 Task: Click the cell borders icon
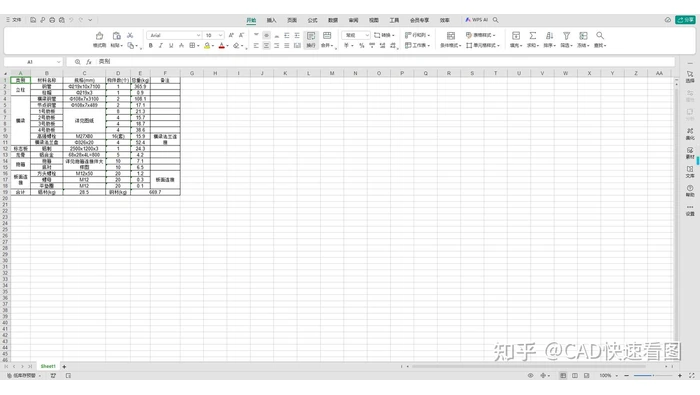(x=192, y=46)
